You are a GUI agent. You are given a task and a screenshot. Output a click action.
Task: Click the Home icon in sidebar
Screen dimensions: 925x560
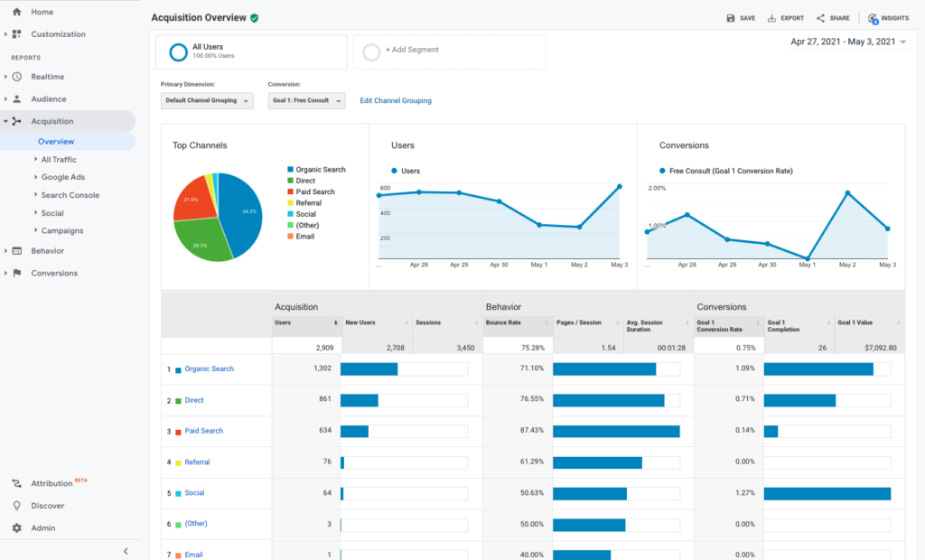pos(17,12)
